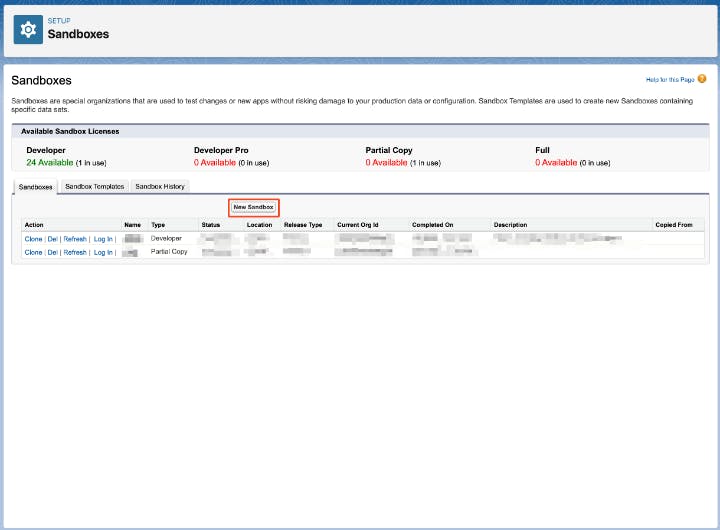Click the Setup gear icon

28,29
